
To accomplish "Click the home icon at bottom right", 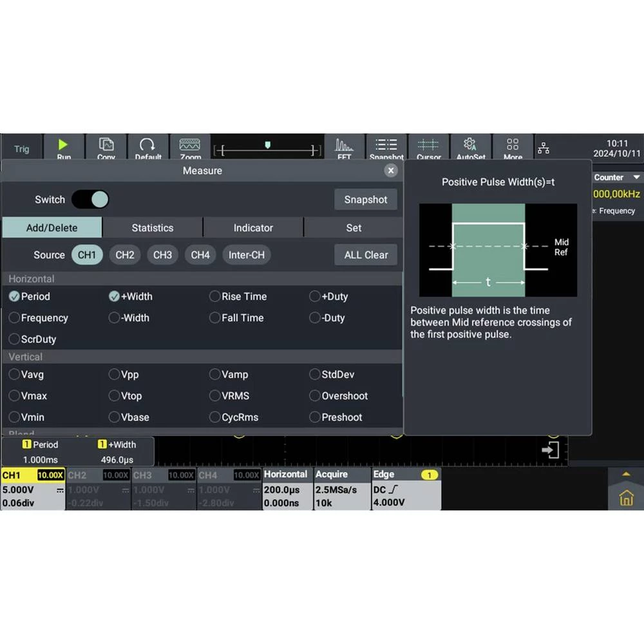I will click(626, 498).
